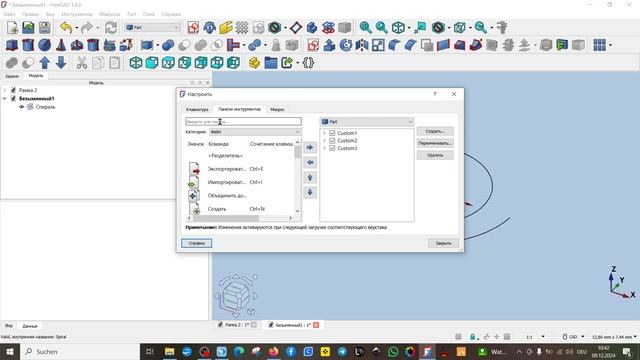The height and width of the screenshot is (360, 640).
Task: Click the scissors Cut icon
Action: click(x=82, y=63)
